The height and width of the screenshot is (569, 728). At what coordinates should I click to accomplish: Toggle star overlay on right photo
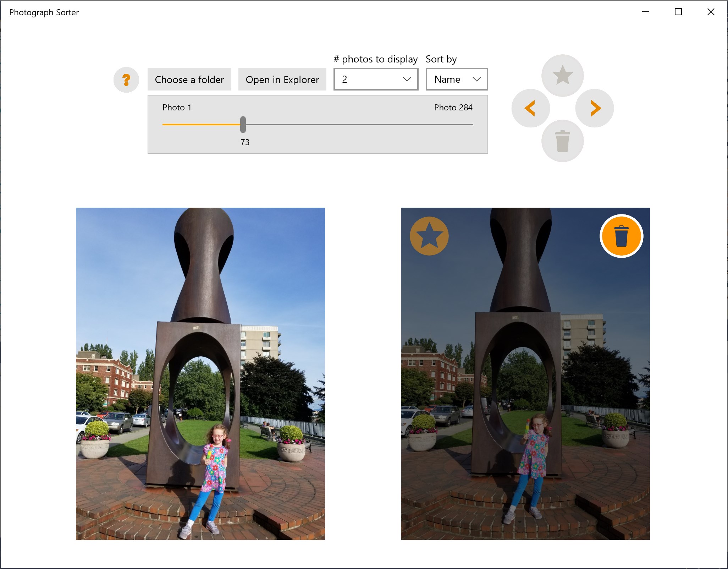[429, 236]
